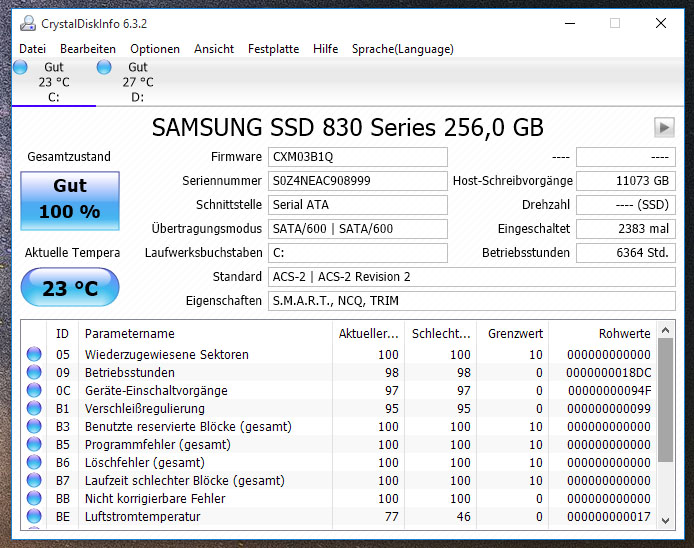
Task: Select the Luftstromtemperatur parameter name
Action: [143, 516]
